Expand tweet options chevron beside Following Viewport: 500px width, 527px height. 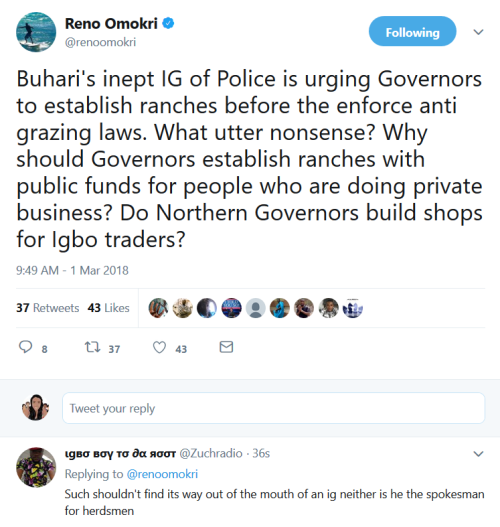point(478,32)
